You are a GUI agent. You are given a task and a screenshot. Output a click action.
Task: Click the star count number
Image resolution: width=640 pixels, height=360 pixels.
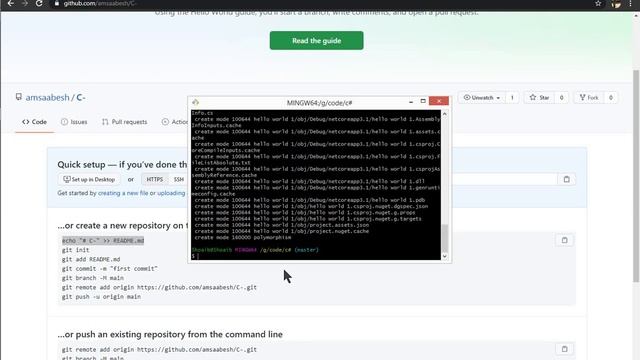click(x=561, y=98)
